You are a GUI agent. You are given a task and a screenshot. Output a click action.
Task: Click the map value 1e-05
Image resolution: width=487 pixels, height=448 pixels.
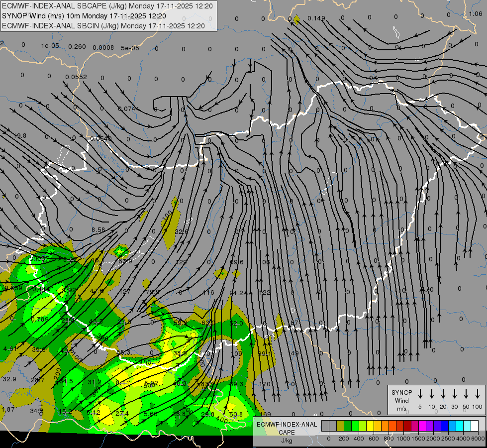tap(50, 46)
